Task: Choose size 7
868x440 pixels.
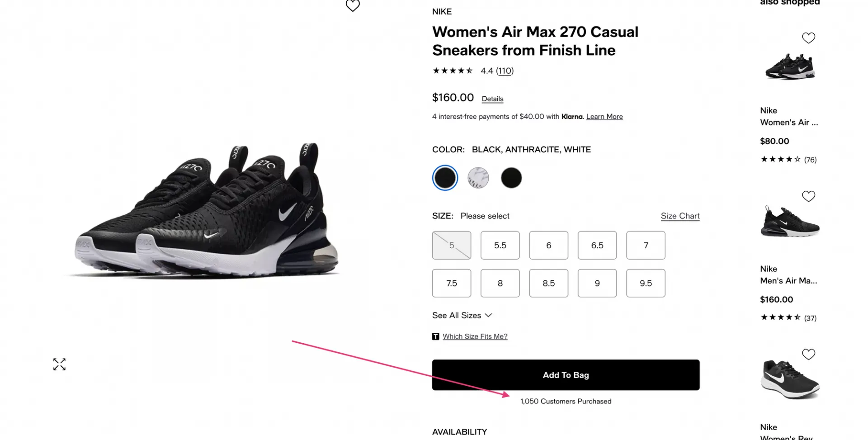Action: point(646,245)
